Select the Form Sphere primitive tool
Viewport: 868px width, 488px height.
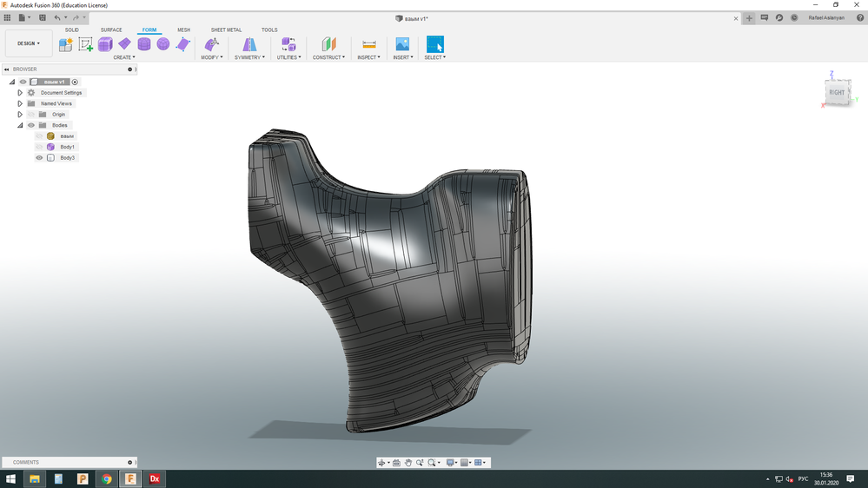pos(163,44)
